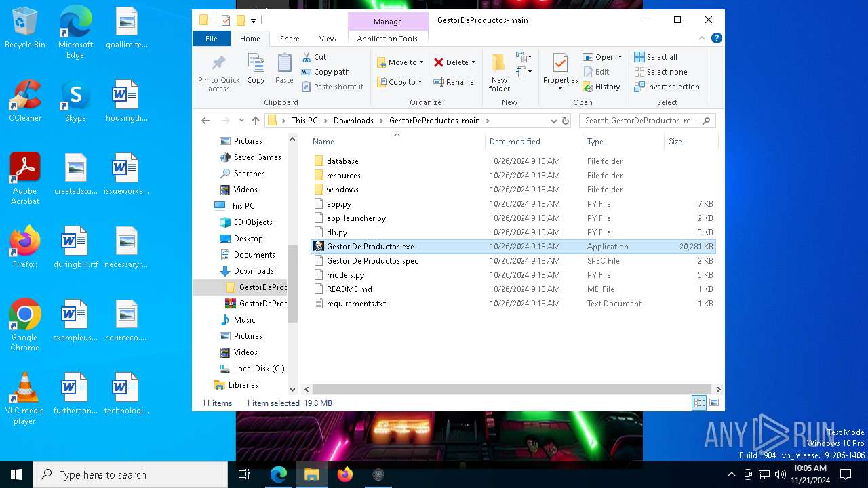Switch to the View tab
Image resolution: width=868 pixels, height=488 pixels.
coord(328,39)
